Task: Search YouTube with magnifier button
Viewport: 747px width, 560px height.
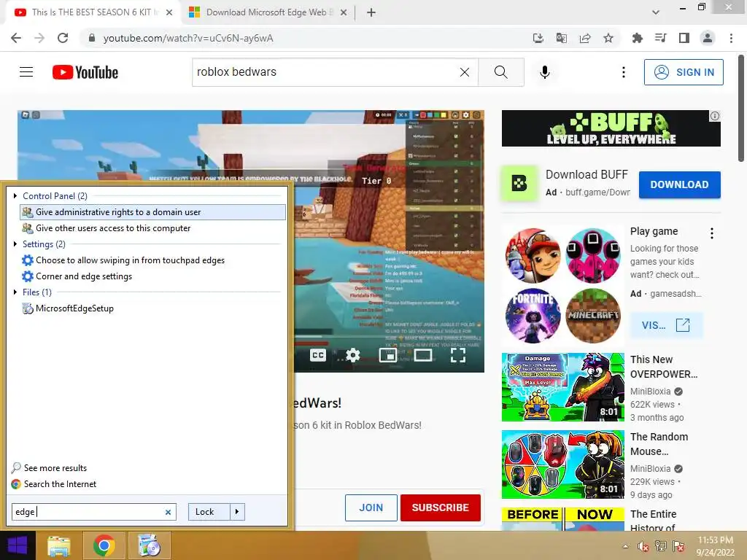Action: pos(500,72)
